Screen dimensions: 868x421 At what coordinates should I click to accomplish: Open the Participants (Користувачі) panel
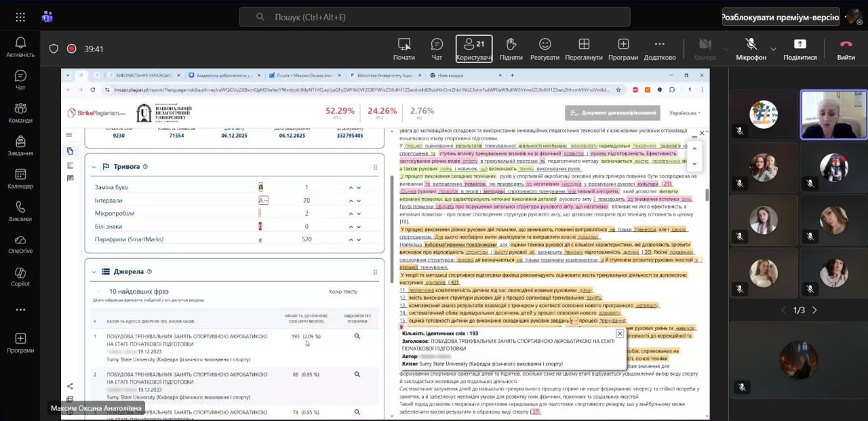coord(474,45)
